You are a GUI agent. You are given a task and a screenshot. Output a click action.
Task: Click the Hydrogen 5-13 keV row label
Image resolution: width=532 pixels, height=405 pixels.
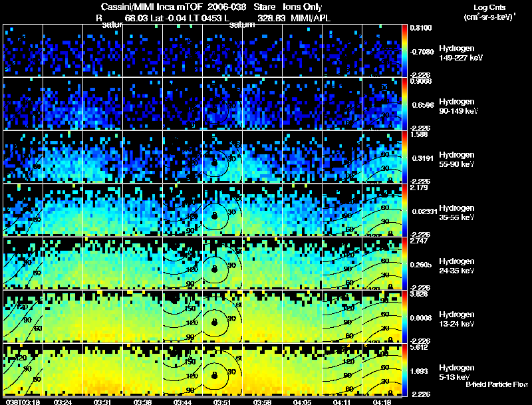pyautogui.click(x=457, y=372)
